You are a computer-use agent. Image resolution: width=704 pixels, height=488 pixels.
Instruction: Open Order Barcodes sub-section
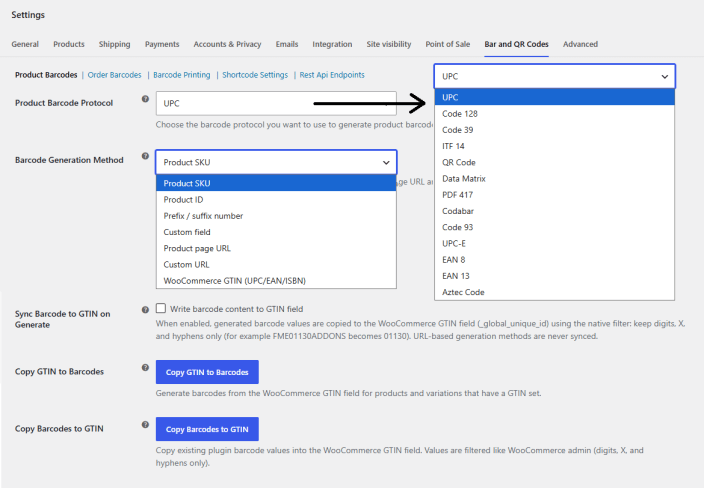(114, 75)
